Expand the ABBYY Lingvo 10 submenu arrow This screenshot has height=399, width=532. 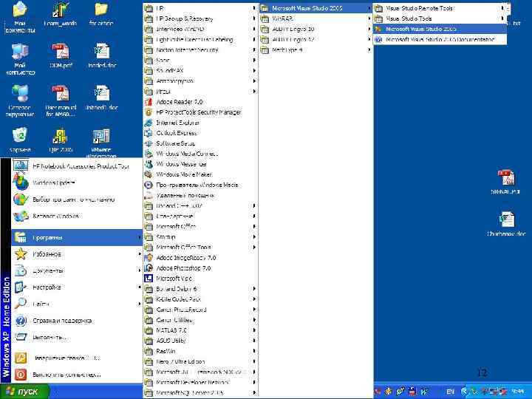pos(369,29)
